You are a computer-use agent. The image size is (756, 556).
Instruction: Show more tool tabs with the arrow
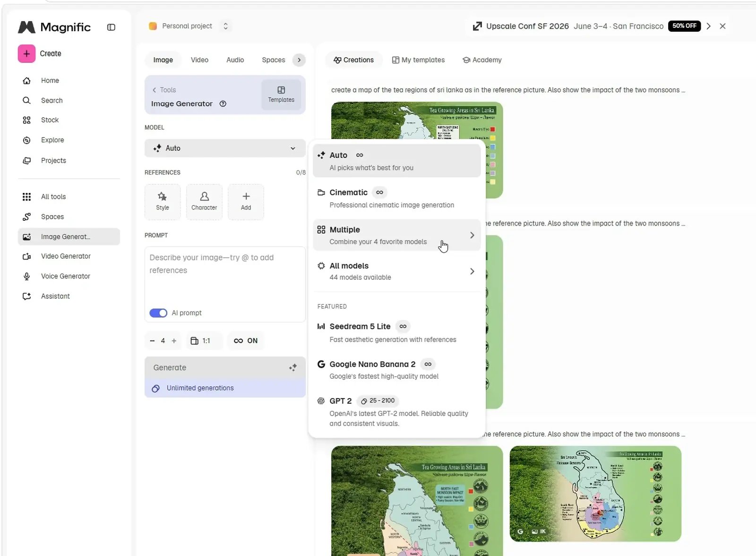(299, 60)
